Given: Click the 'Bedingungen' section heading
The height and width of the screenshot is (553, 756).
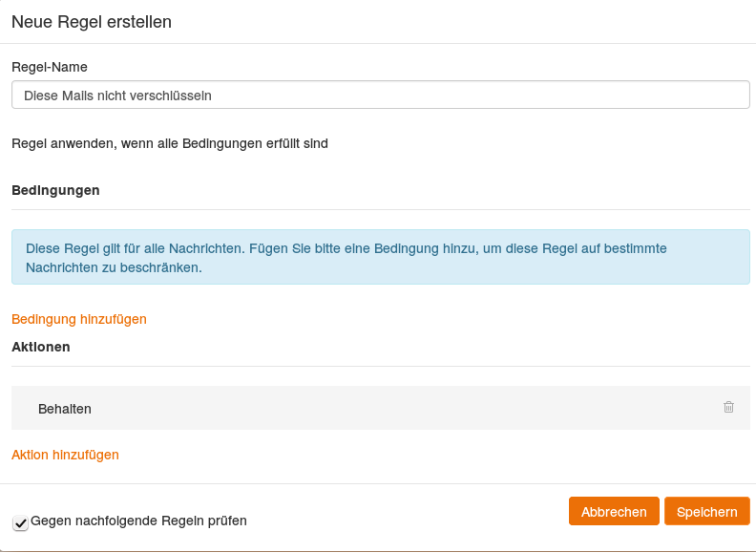Looking at the screenshot, I should [x=55, y=190].
